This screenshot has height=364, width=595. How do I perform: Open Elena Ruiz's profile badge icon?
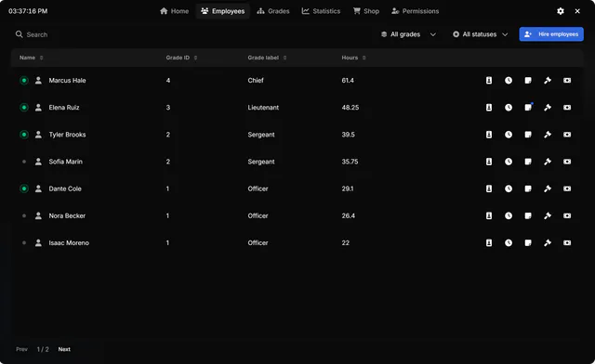tap(489, 108)
